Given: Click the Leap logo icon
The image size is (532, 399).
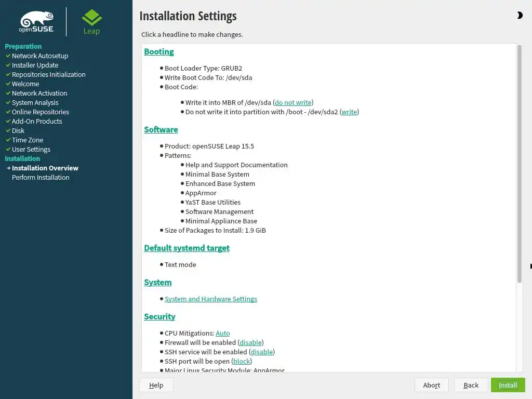Looking at the screenshot, I should click(91, 22).
